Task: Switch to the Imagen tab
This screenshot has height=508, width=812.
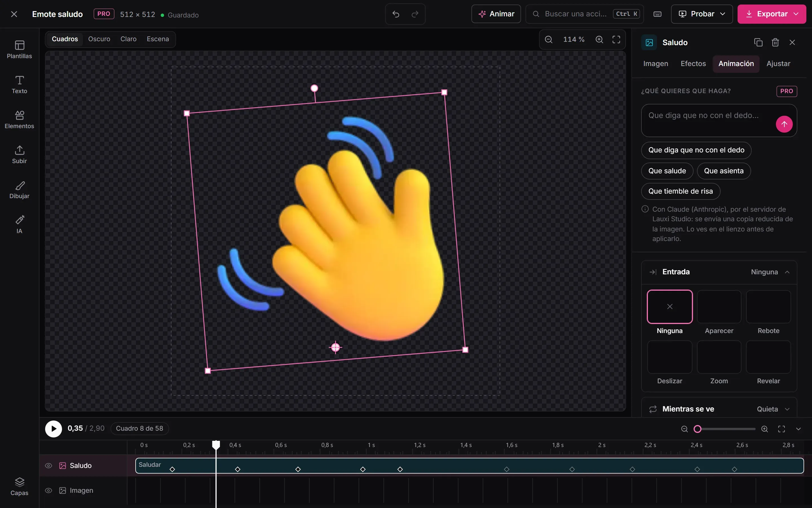Action: click(x=656, y=64)
